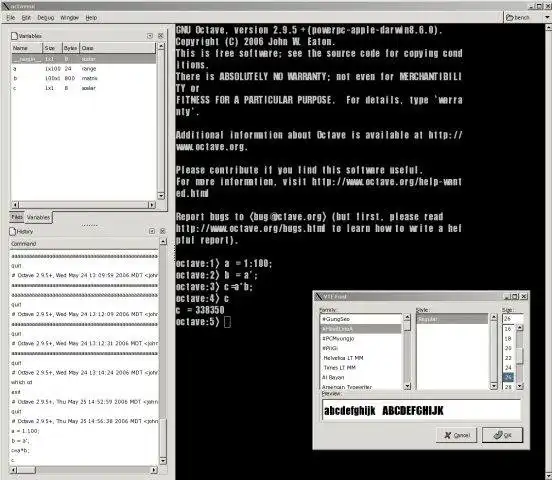The width and height of the screenshot is (552, 480).
Task: Switch to the Files tab
Action: 17,217
